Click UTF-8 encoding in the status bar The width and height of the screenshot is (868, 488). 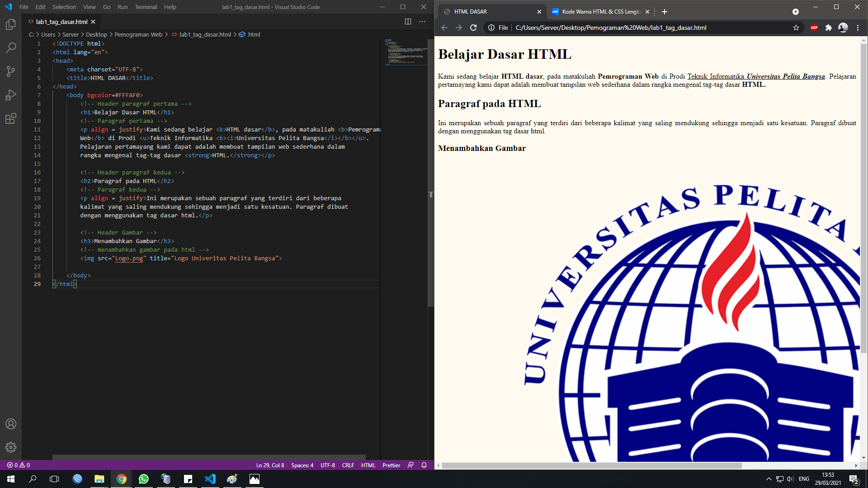[327, 465]
